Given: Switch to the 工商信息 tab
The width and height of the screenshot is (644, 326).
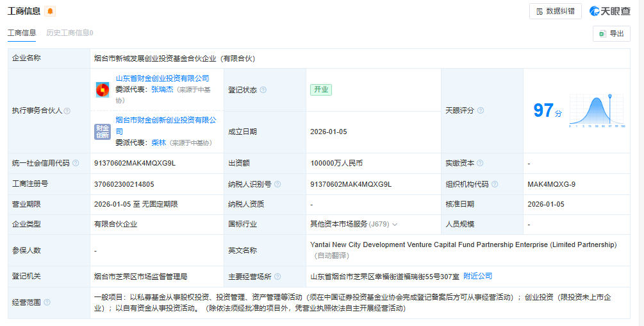Looking at the screenshot, I should [x=22, y=33].
